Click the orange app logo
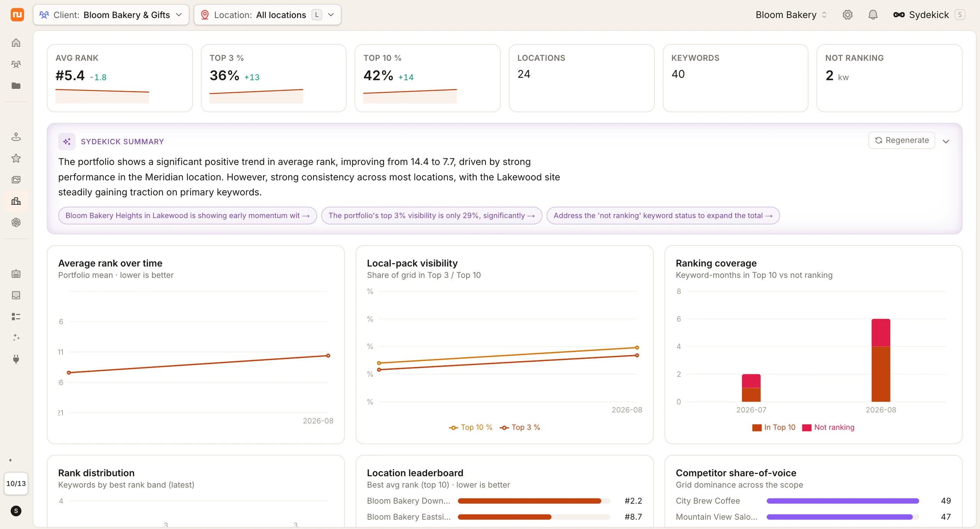 tap(17, 15)
